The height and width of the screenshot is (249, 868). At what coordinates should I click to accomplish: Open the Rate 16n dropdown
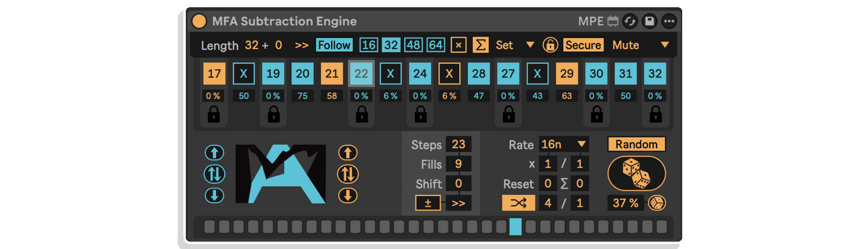pos(564,144)
